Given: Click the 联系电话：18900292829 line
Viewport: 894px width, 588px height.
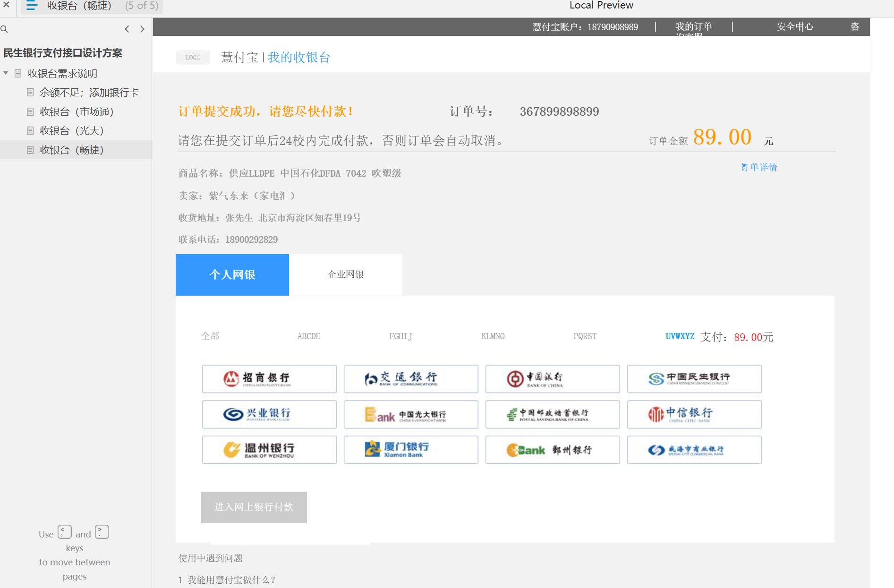Looking at the screenshot, I should pyautogui.click(x=228, y=239).
